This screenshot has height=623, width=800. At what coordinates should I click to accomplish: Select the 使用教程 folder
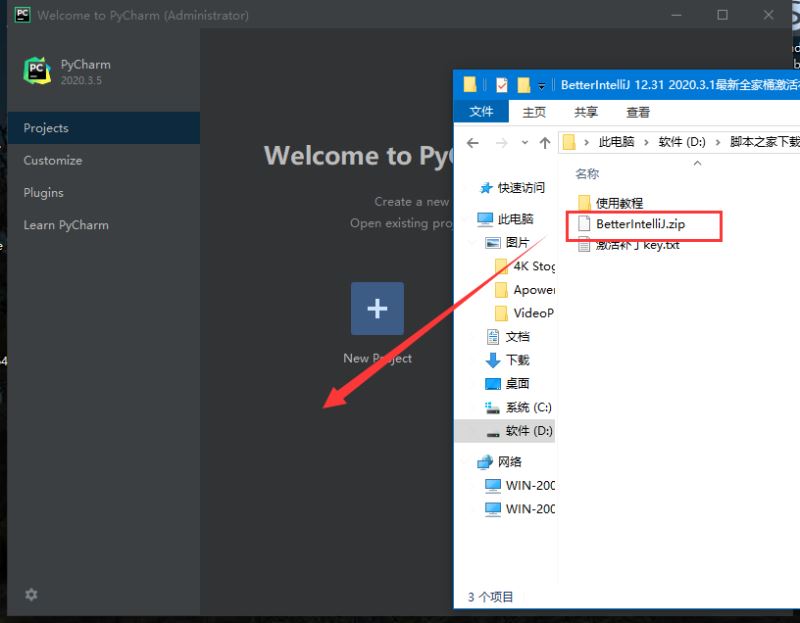pyautogui.click(x=619, y=203)
